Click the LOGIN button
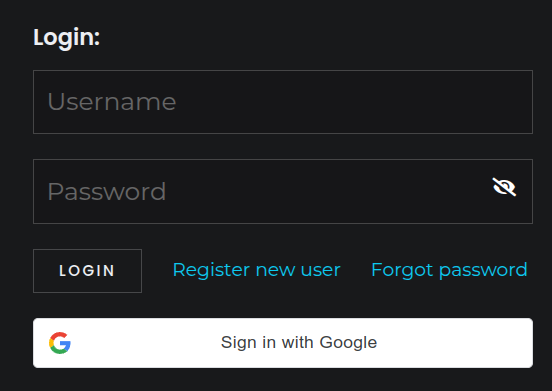The image size is (552, 391). coord(87,271)
